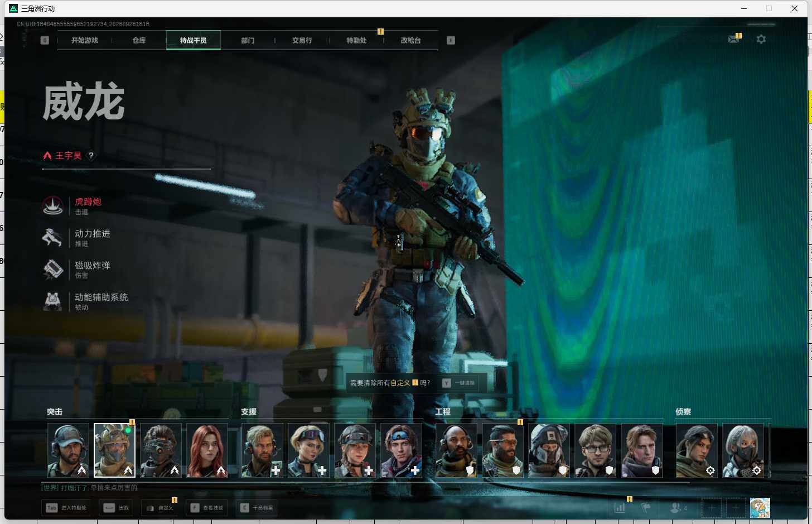Viewport: 812px width, 524px height.
Task: Select the blue-headband support operator portrait
Action: click(401, 450)
